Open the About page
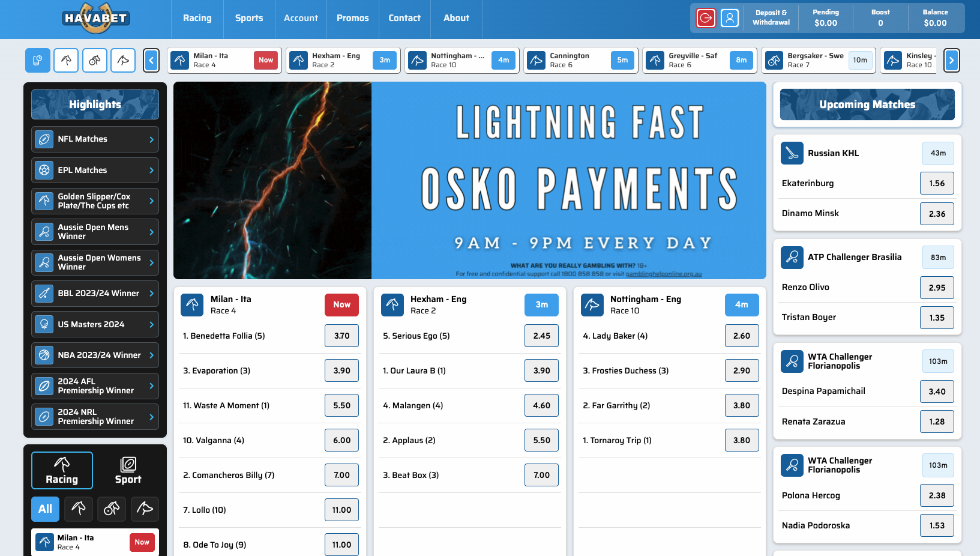The image size is (980, 556). tap(456, 18)
